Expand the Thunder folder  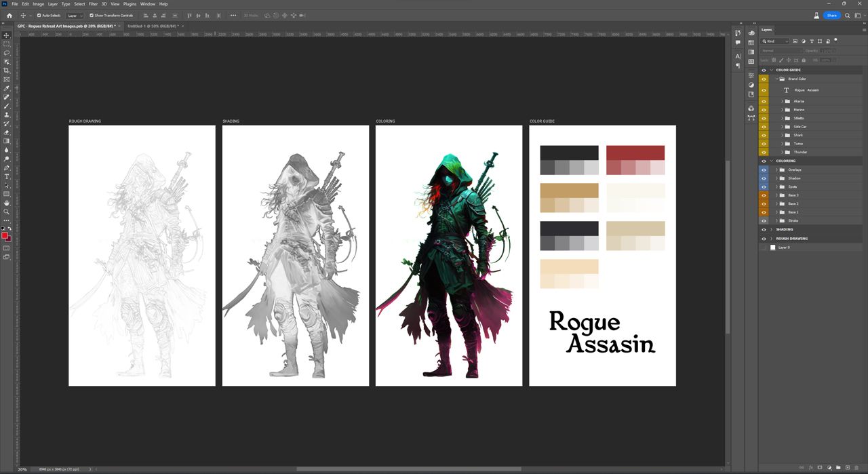coord(781,152)
